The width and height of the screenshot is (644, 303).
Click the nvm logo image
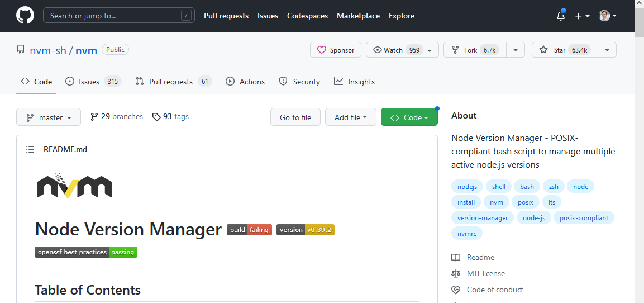74,186
